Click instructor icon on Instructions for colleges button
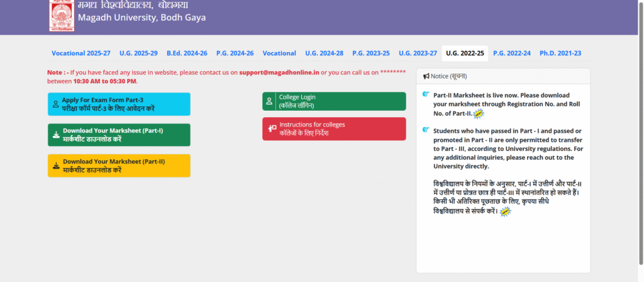 pyautogui.click(x=272, y=128)
